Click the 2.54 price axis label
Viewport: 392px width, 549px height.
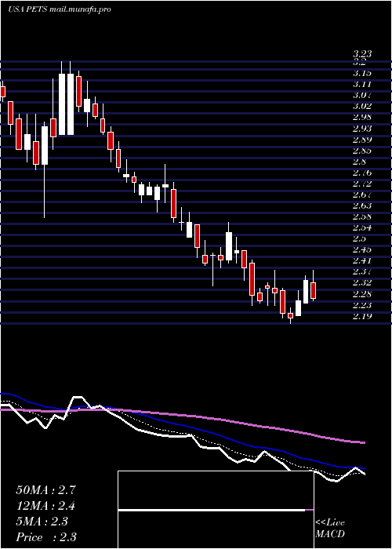(362, 228)
